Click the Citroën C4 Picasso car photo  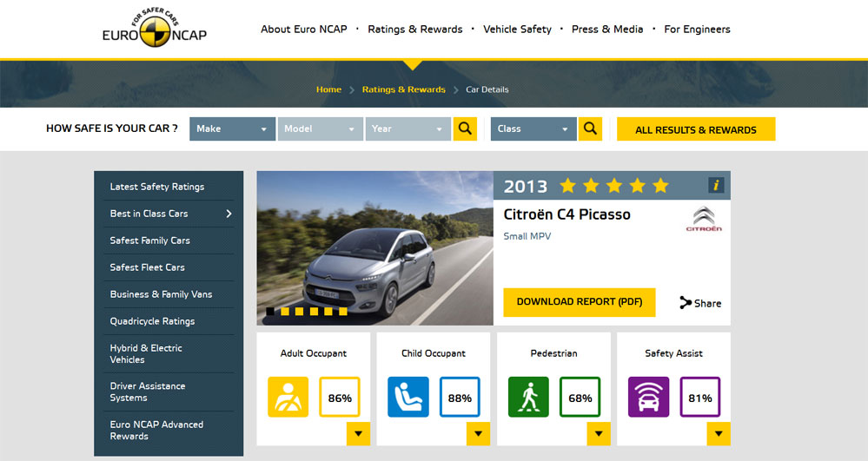(x=374, y=248)
